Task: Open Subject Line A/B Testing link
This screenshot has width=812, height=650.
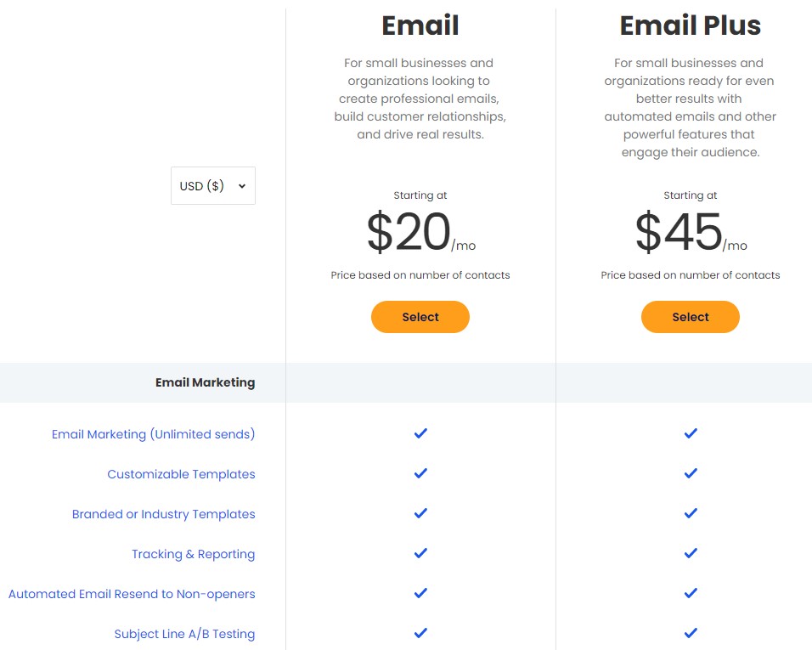Action: pos(184,633)
